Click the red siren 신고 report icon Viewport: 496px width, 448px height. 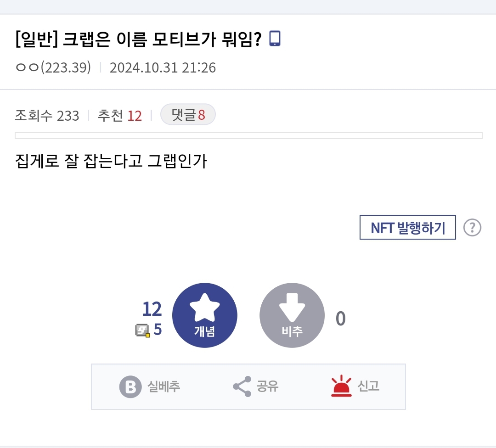(x=341, y=386)
